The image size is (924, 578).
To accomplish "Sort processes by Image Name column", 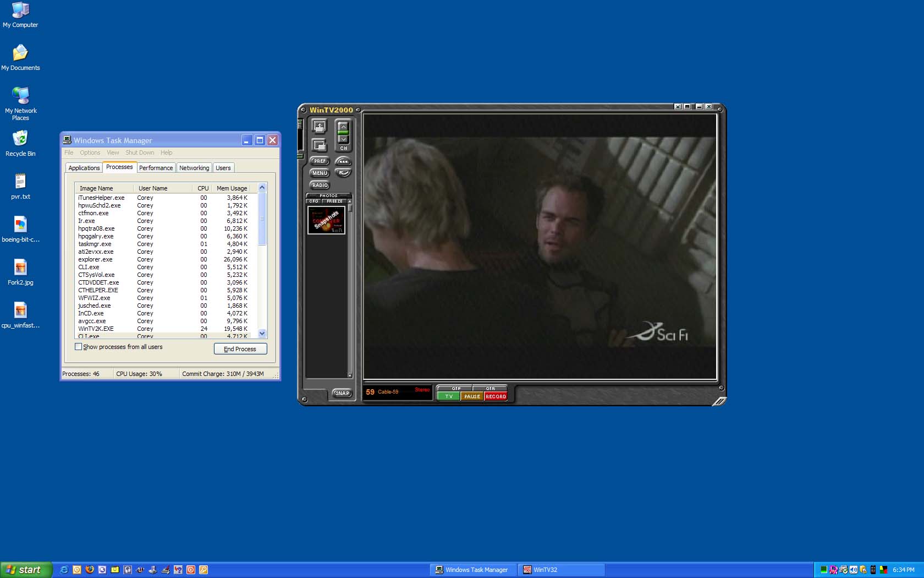I will click(x=104, y=188).
